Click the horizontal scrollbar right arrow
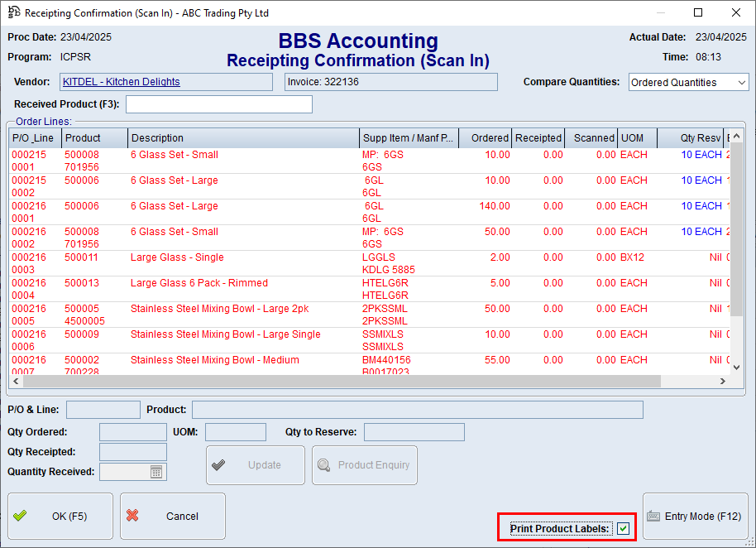This screenshot has height=548, width=756. 721,382
